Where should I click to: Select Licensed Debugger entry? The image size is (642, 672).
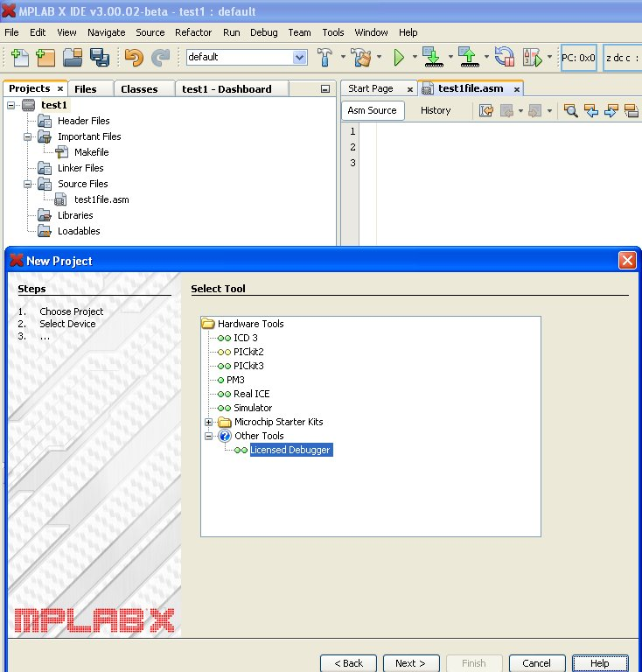(x=290, y=450)
